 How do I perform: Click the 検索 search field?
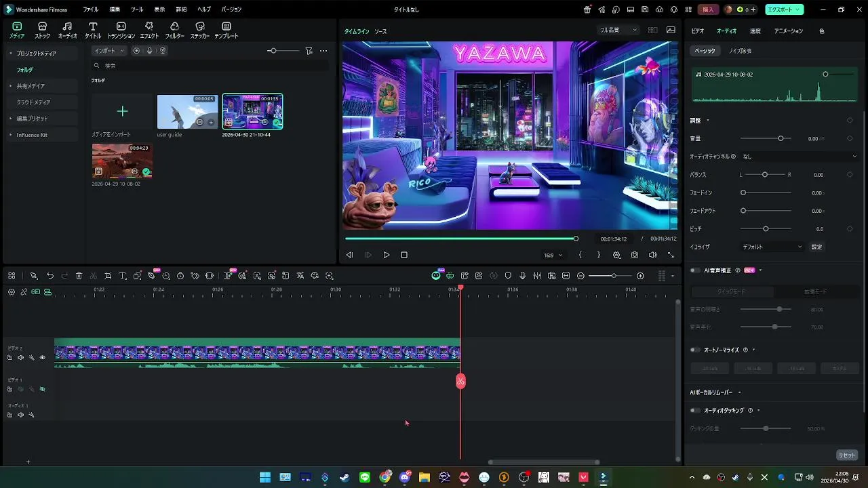210,66
